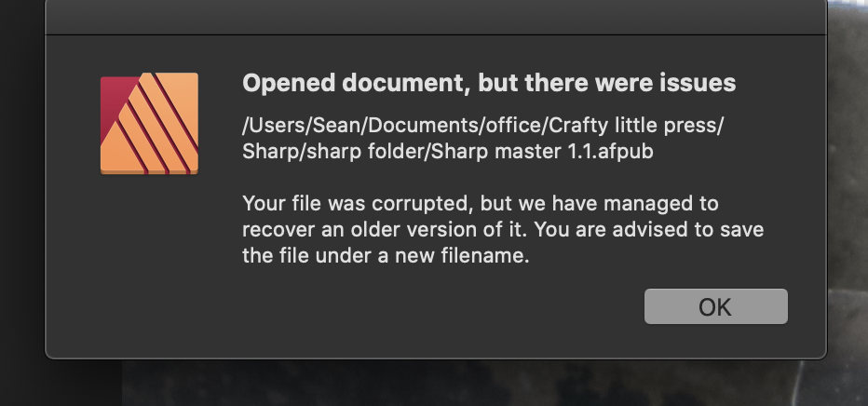
Task: Click the dark panel left of dialog
Action: pyautogui.click(x=22, y=203)
